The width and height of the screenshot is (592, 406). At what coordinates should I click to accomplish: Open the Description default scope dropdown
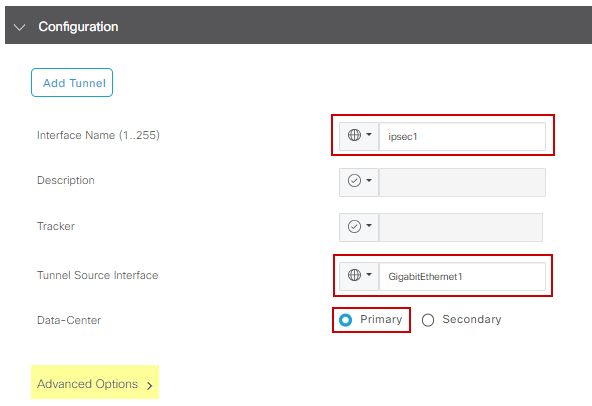click(359, 182)
